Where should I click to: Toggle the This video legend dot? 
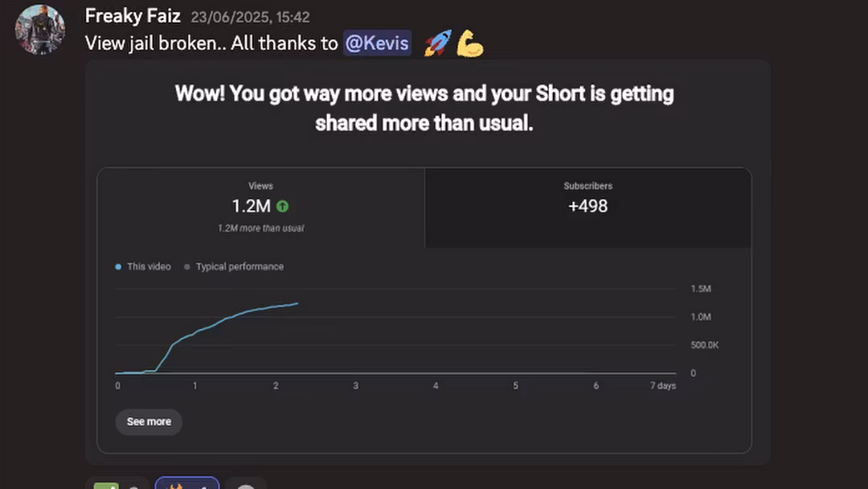[x=118, y=267]
